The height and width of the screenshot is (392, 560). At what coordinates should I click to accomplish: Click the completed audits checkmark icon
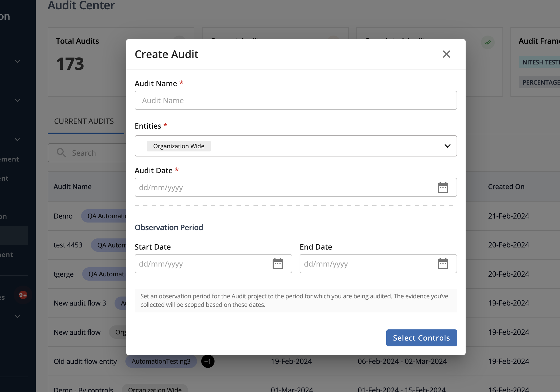[x=488, y=42]
